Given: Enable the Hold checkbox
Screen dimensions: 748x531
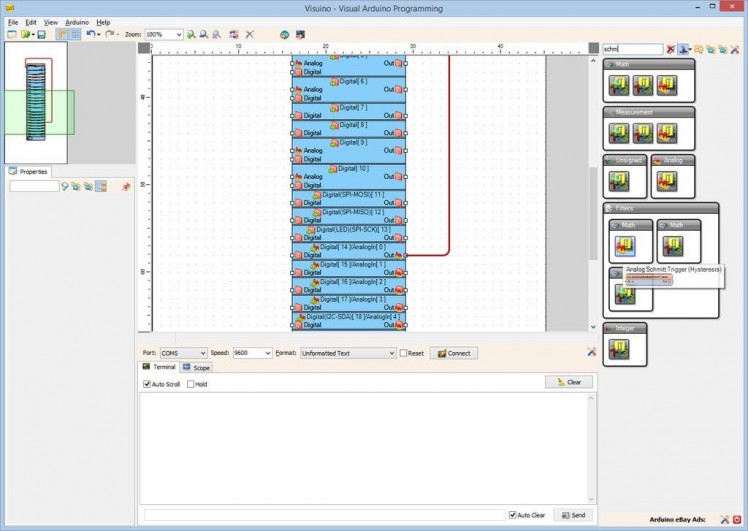Looking at the screenshot, I should (191, 384).
